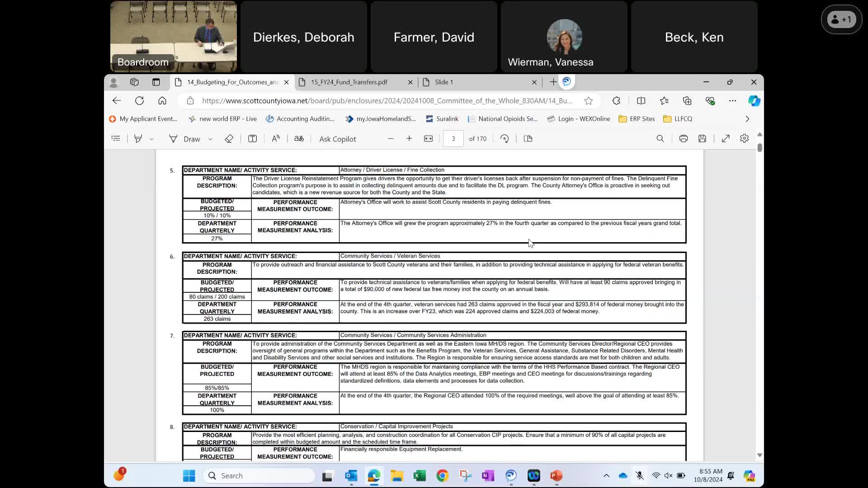Add this page to favorites
868x488 pixels.
(x=588, y=101)
